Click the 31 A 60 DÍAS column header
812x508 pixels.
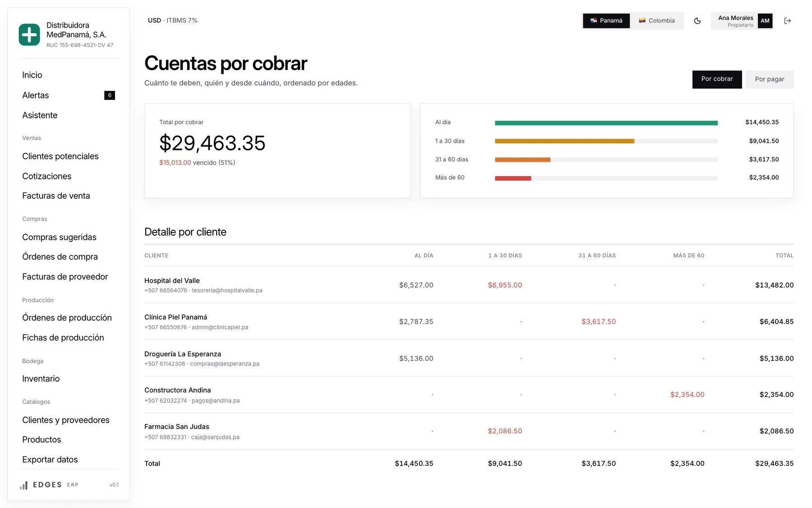[x=597, y=256]
